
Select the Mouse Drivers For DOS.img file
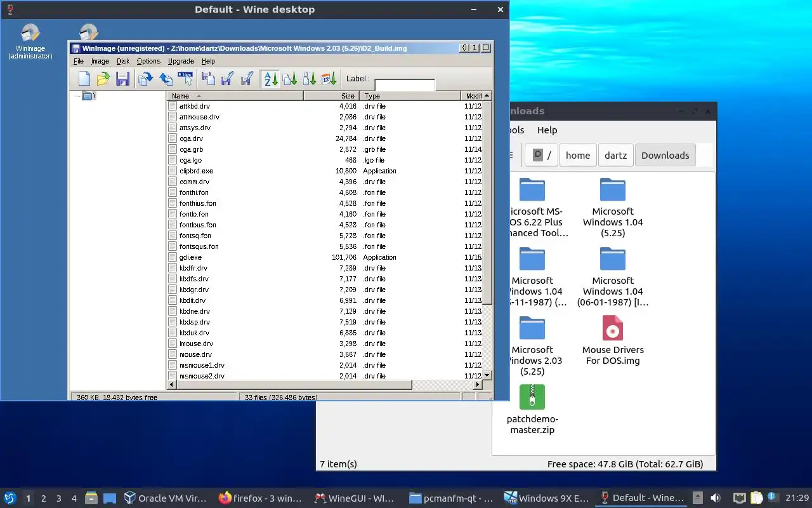613,340
